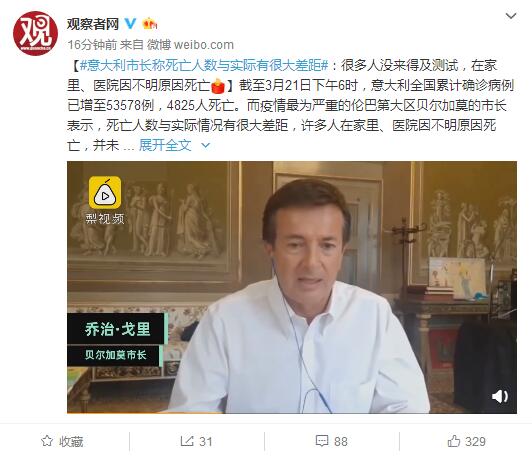Open the 观察者网 account name link

click(x=93, y=24)
